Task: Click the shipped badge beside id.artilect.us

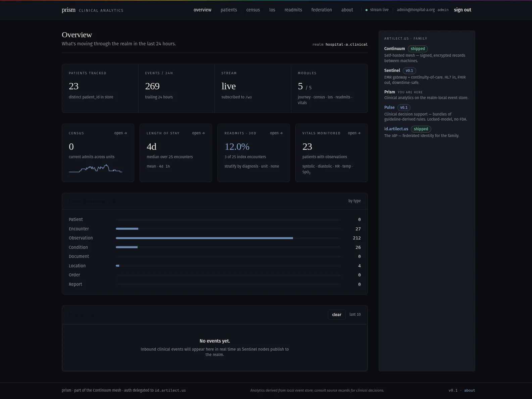Action: (x=421, y=129)
